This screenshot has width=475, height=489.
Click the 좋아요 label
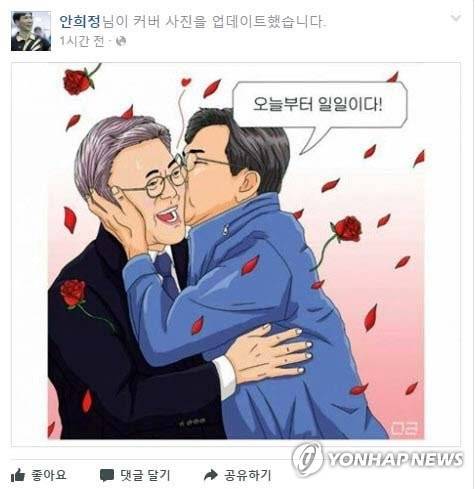tap(49, 475)
